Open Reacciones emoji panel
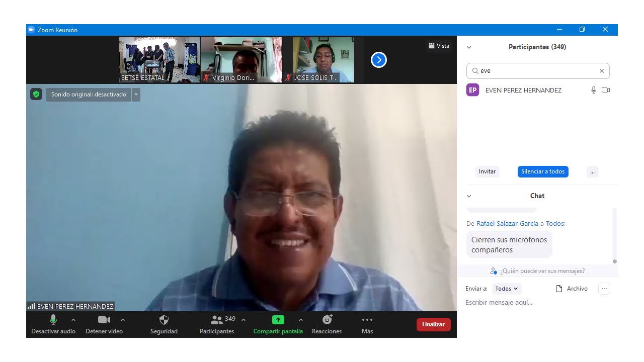Image resolution: width=644 pixels, height=362 pixels. click(327, 320)
